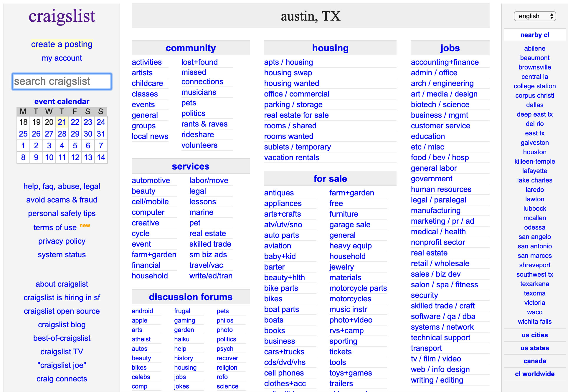568x392 pixels.
Task: Open the english language dropdown
Action: 534,16
